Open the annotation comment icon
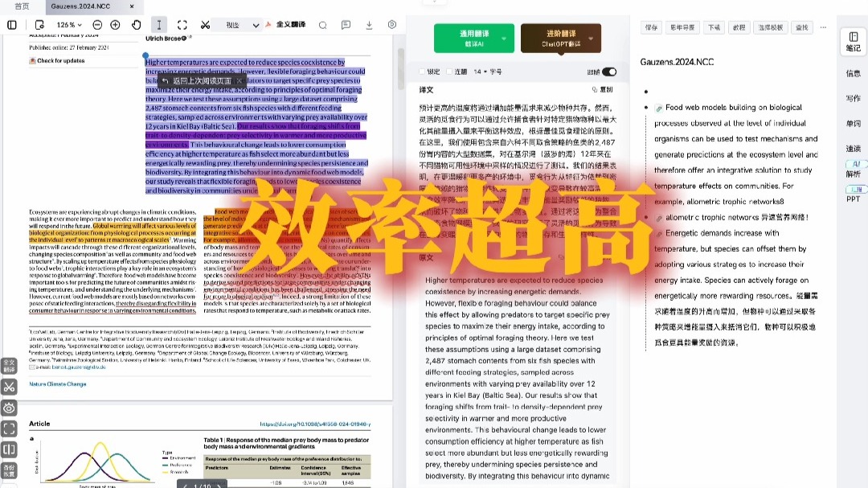The width and height of the screenshot is (868, 488). (x=345, y=25)
